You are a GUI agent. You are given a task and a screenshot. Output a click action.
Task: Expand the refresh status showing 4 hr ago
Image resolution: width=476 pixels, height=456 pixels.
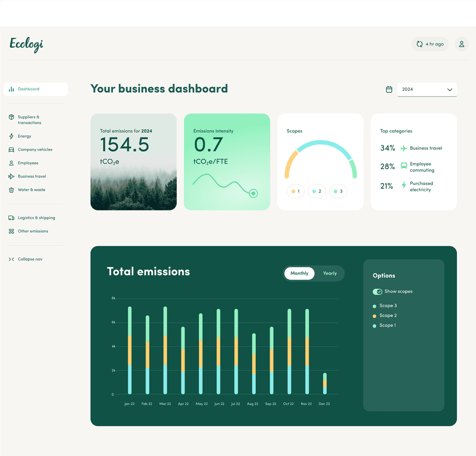coord(430,44)
